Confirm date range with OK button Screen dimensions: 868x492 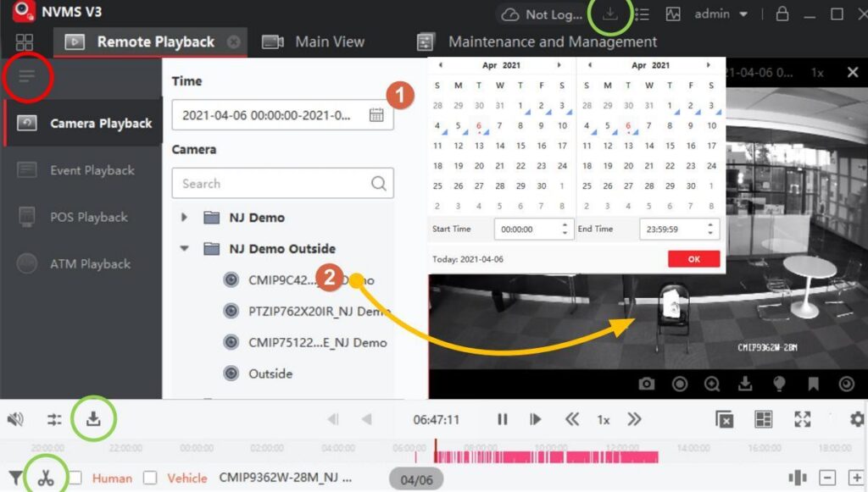point(693,259)
